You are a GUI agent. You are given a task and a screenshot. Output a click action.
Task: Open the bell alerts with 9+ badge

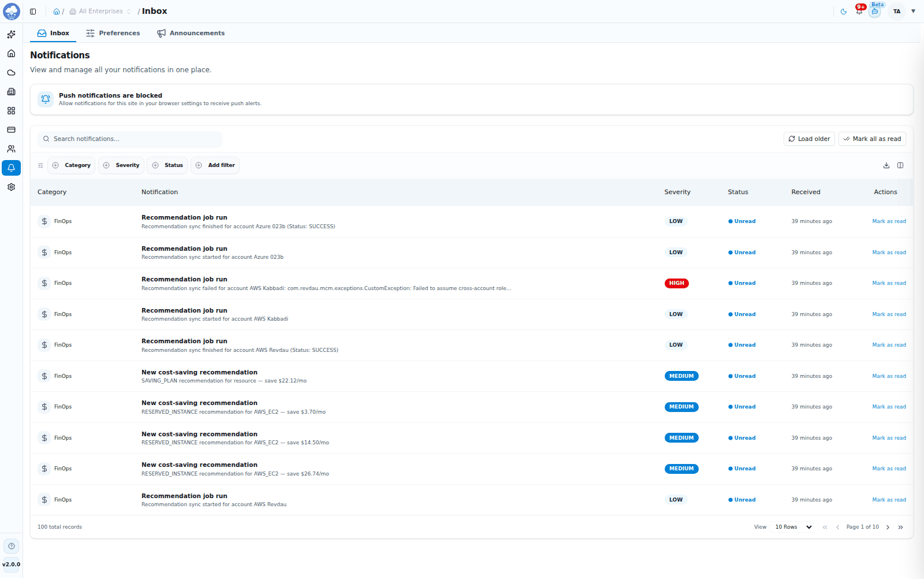coord(860,10)
